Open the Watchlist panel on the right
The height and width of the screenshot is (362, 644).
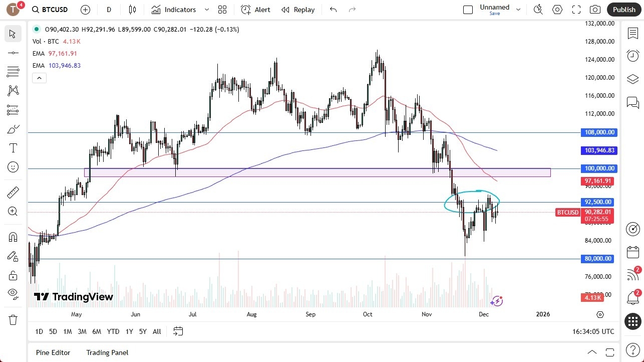coord(632,33)
